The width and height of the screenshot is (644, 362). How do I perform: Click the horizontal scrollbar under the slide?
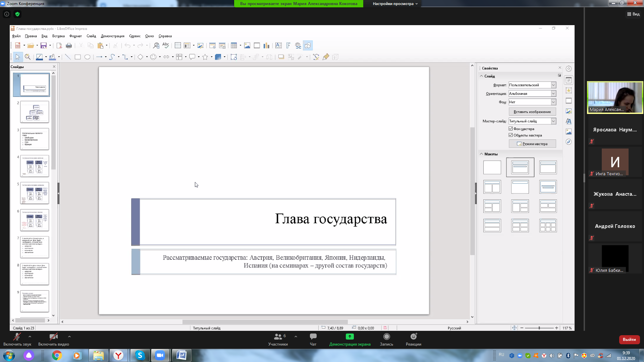pyautogui.click(x=265, y=322)
